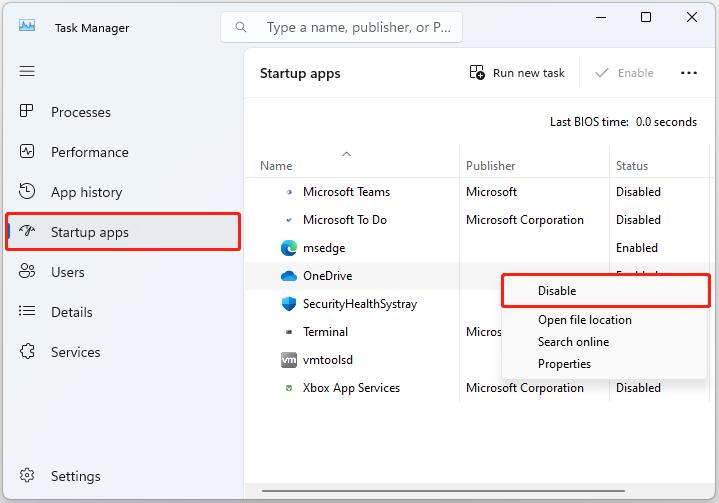
Task: Open the three-dots more options menu
Action: [x=688, y=73]
